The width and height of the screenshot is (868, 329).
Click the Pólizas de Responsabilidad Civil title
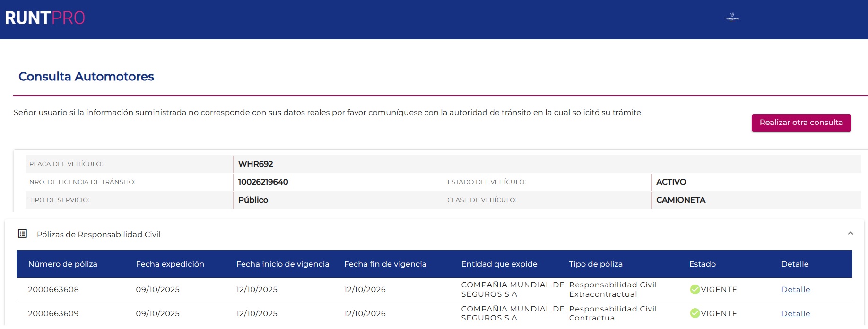(x=98, y=234)
